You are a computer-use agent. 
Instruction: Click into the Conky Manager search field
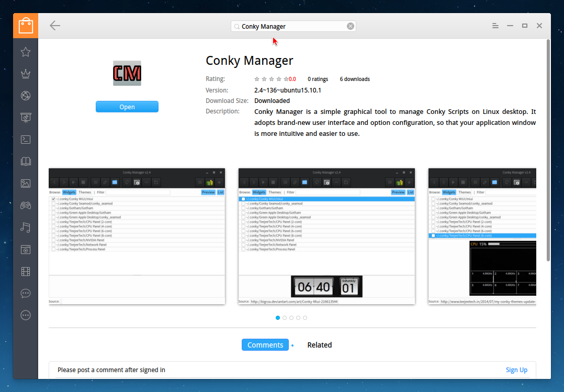(293, 26)
